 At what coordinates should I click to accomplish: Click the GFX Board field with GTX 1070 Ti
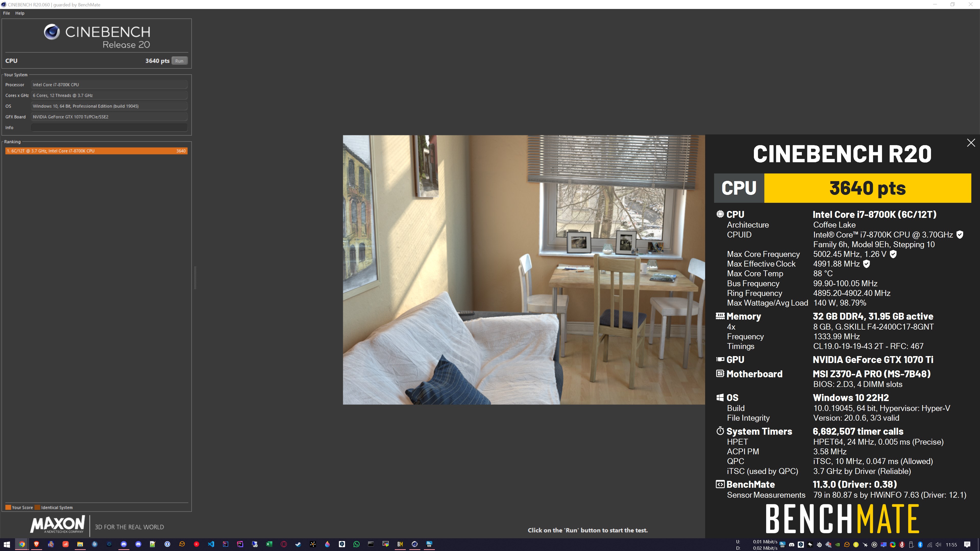(x=109, y=117)
